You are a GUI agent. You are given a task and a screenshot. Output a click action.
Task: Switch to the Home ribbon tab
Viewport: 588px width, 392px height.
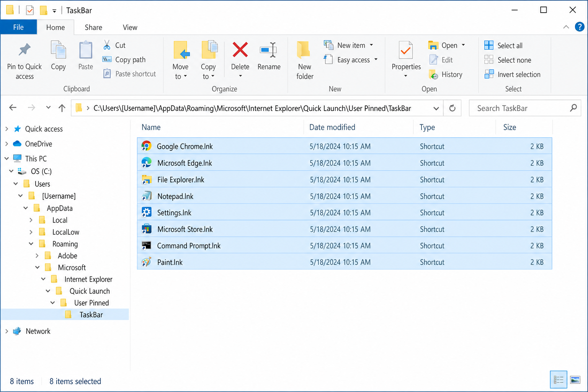click(x=56, y=27)
